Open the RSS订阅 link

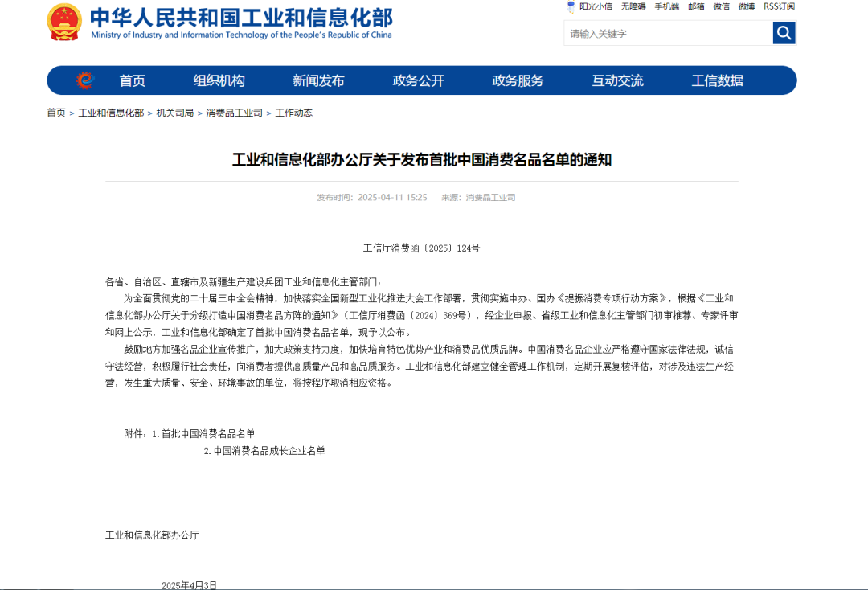pos(779,6)
